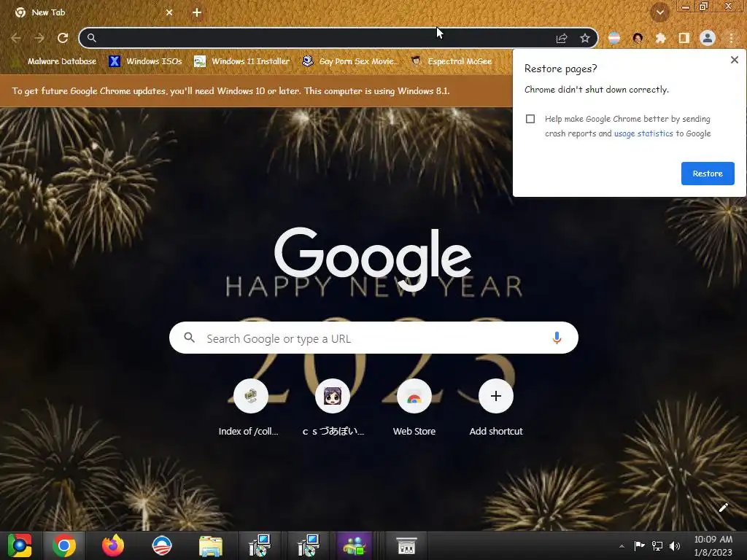Open the Malware Database bookmark
This screenshot has height=560, width=747.
click(x=55, y=61)
